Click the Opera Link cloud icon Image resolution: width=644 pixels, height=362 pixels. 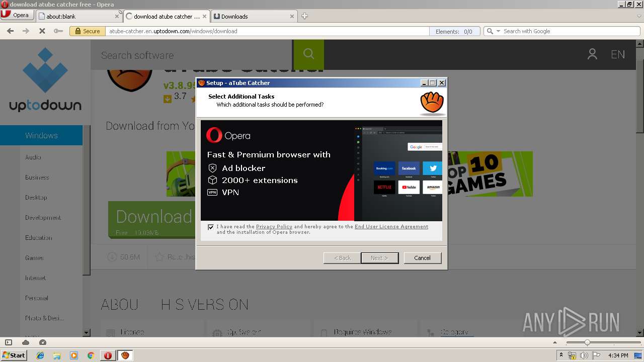(26, 342)
